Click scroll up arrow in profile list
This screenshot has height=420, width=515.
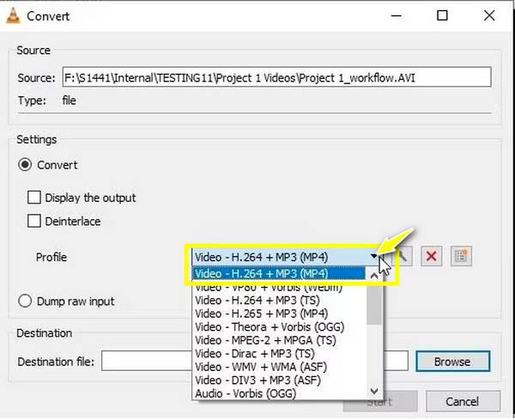(x=374, y=276)
